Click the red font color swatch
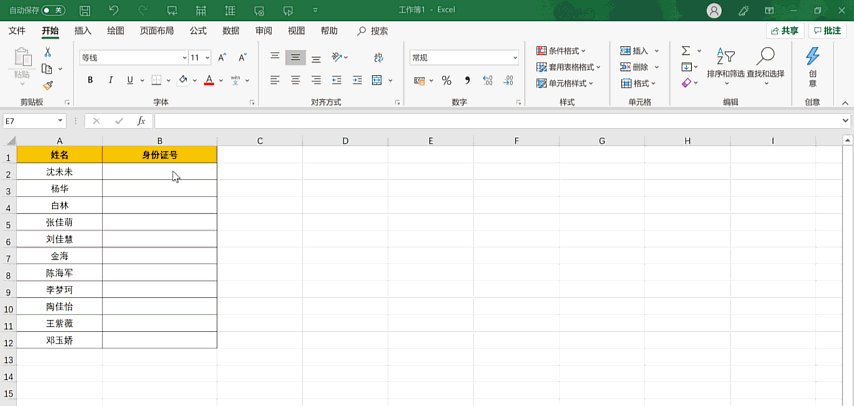Viewport: 854px width, 406px height. point(208,80)
